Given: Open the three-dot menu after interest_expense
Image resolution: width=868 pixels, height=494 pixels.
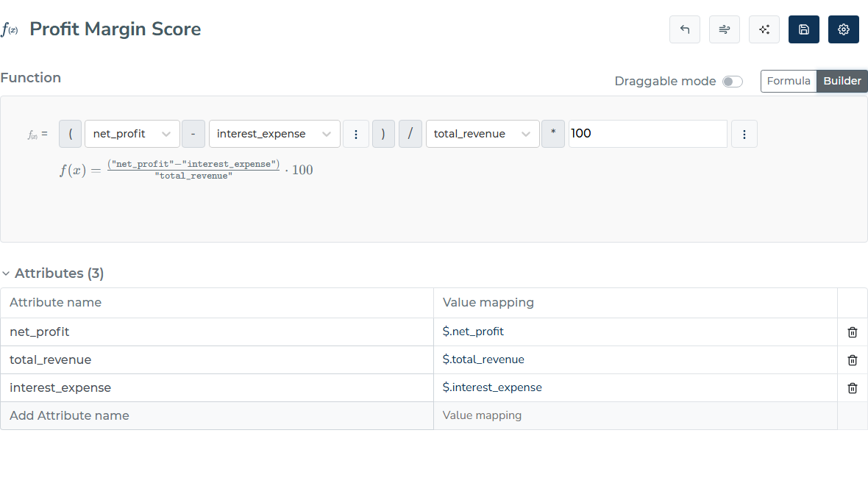Looking at the screenshot, I should [356, 134].
